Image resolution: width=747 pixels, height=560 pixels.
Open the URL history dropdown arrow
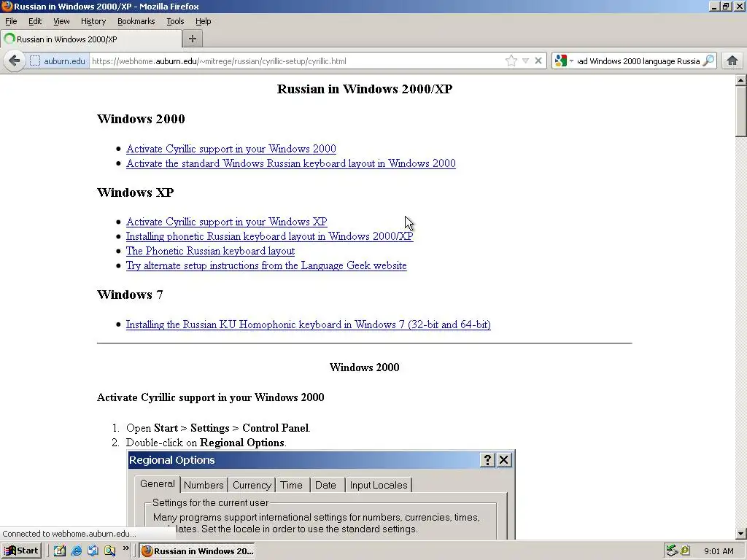pos(525,61)
